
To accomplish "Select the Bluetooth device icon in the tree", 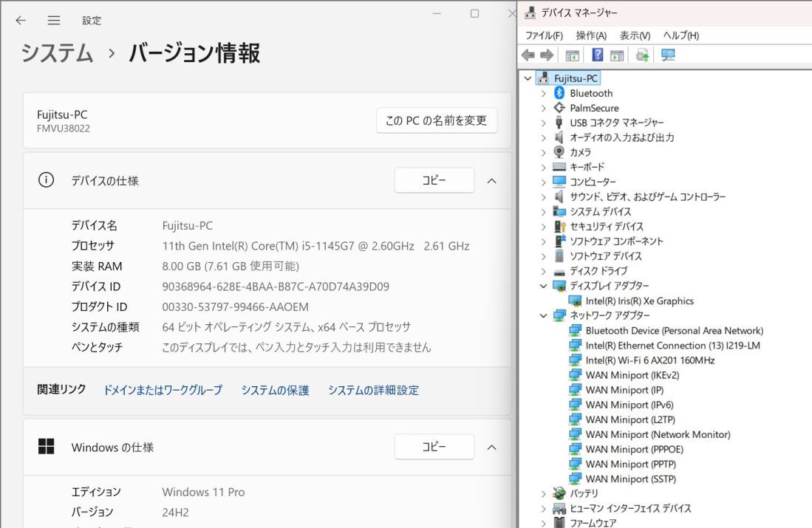I will 559,93.
